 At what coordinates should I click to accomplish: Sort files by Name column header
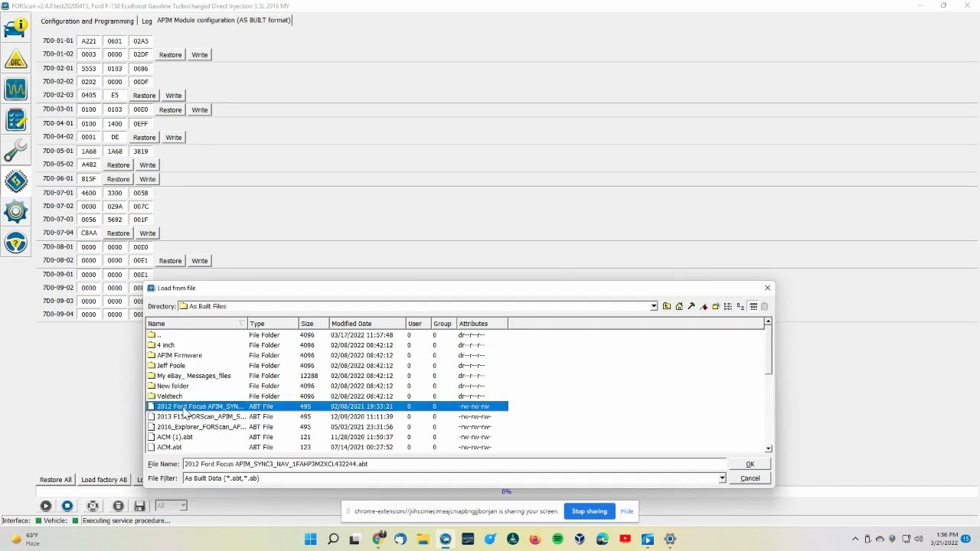pyautogui.click(x=196, y=324)
